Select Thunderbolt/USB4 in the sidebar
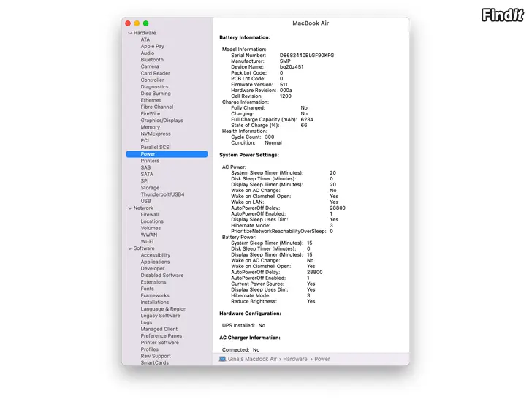The width and height of the screenshot is (532, 399). 162,194
